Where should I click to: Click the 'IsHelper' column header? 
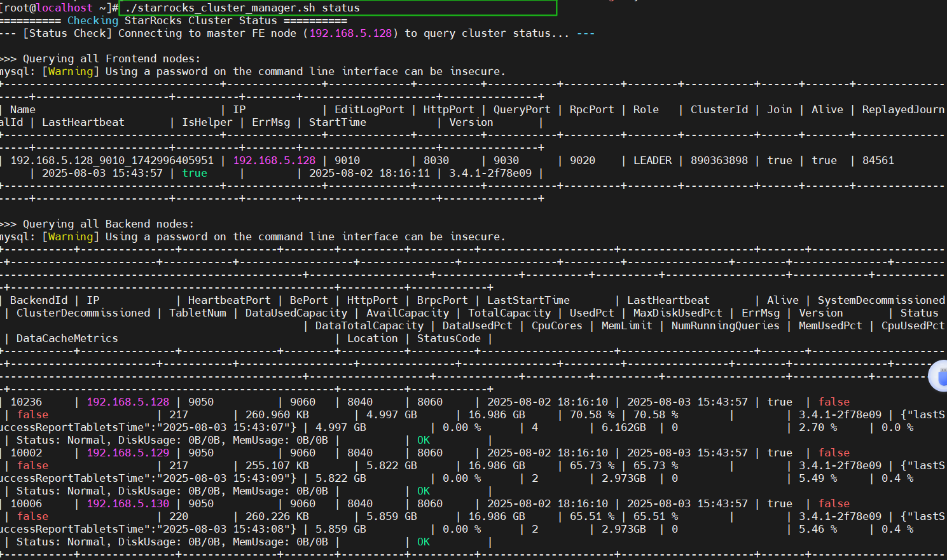click(x=207, y=122)
